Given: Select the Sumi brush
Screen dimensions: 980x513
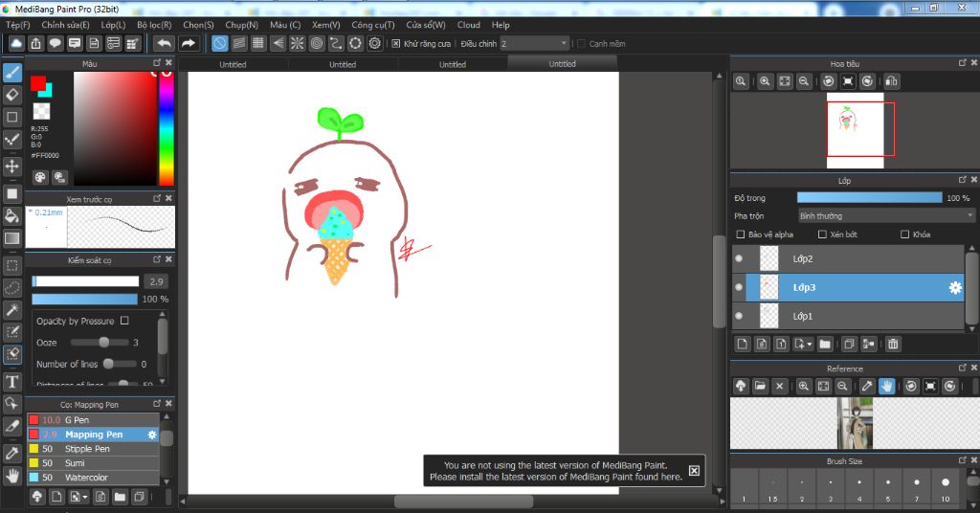Looking at the screenshot, I should click(93, 463).
